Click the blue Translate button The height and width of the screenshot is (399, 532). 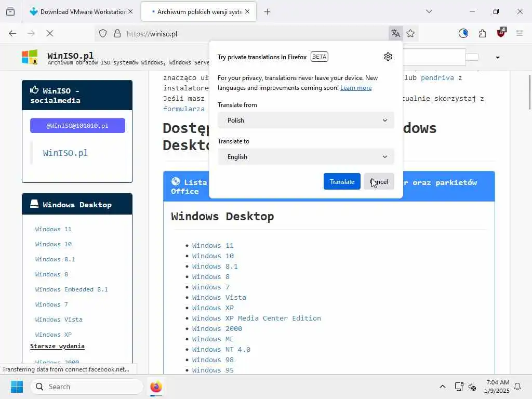click(342, 181)
